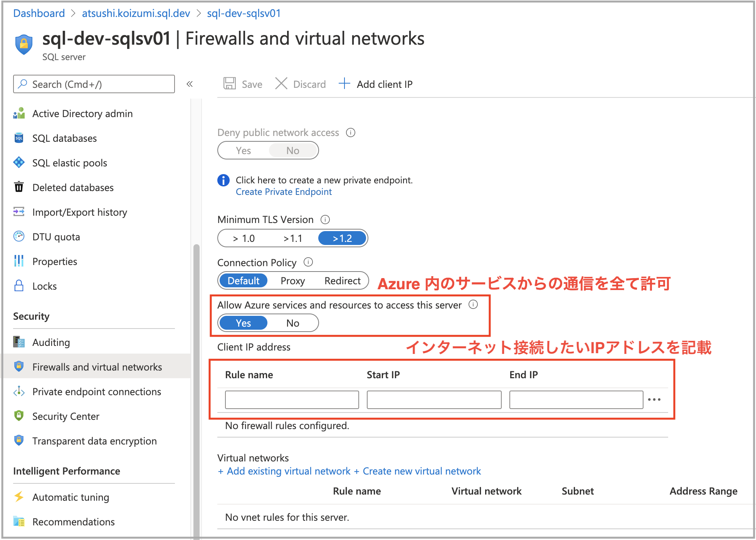Image resolution: width=756 pixels, height=540 pixels.
Task: Click the Rule name input field
Action: [292, 400]
